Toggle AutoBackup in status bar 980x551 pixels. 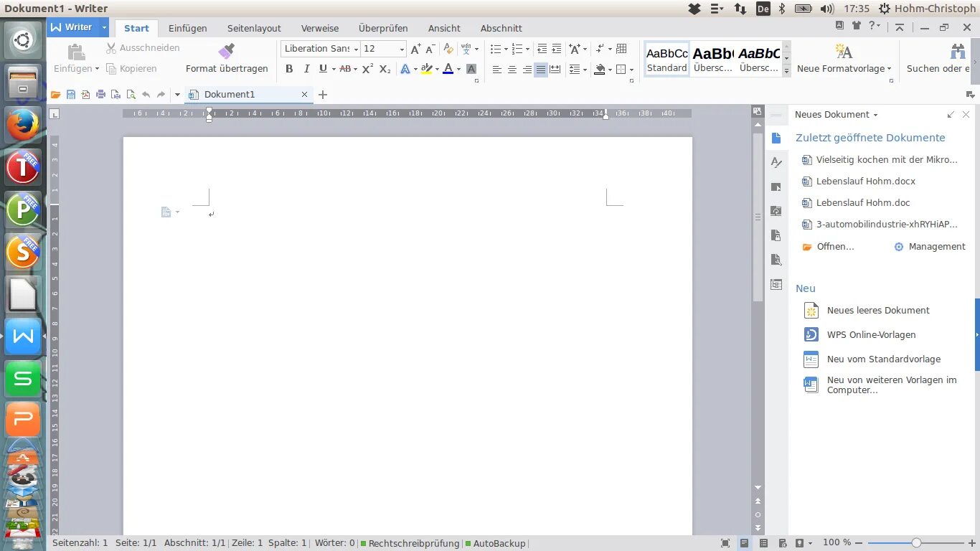(x=496, y=543)
